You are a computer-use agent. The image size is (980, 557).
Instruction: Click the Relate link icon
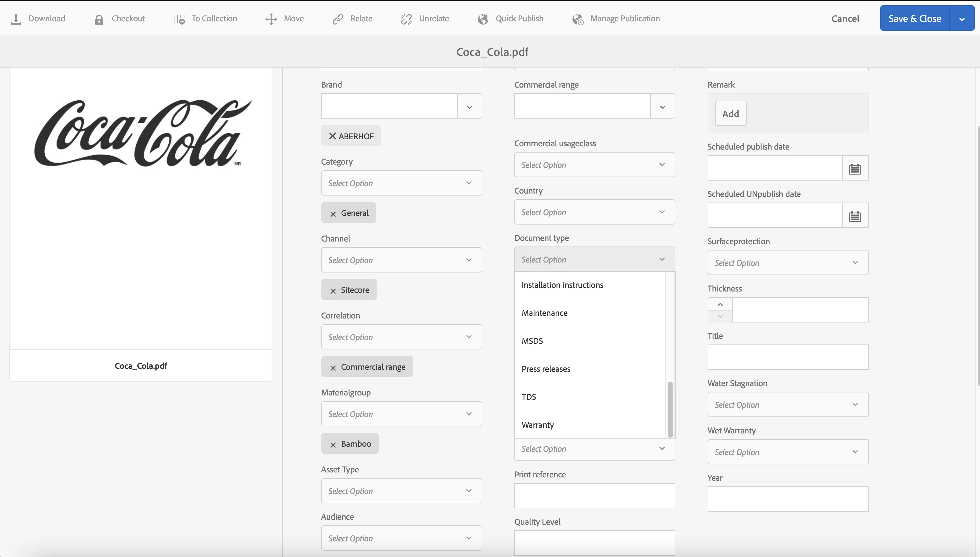coord(338,19)
